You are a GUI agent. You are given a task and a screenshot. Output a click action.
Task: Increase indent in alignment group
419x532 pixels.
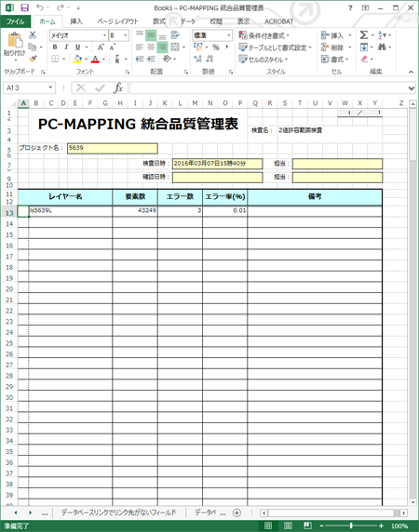[x=151, y=59]
